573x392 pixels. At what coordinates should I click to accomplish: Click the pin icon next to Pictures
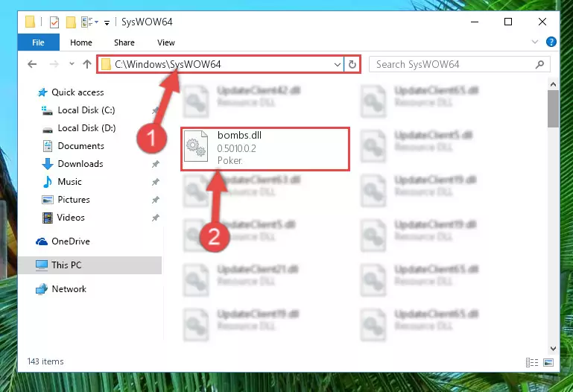(155, 200)
